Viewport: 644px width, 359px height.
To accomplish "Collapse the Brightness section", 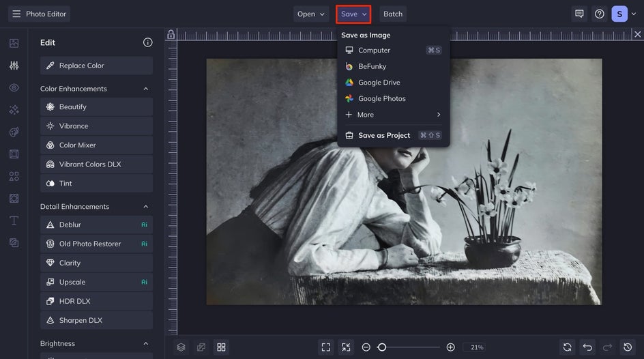I will pyautogui.click(x=146, y=343).
